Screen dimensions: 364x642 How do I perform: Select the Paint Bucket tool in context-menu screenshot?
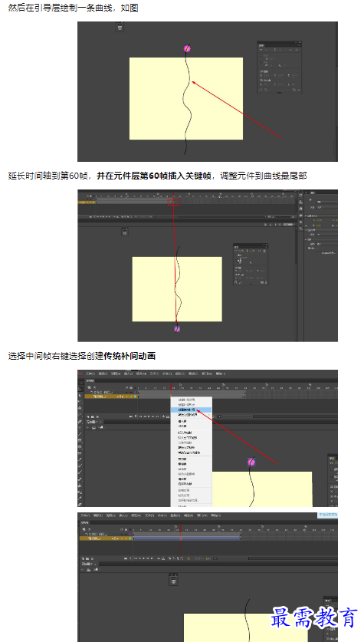coord(80,486)
